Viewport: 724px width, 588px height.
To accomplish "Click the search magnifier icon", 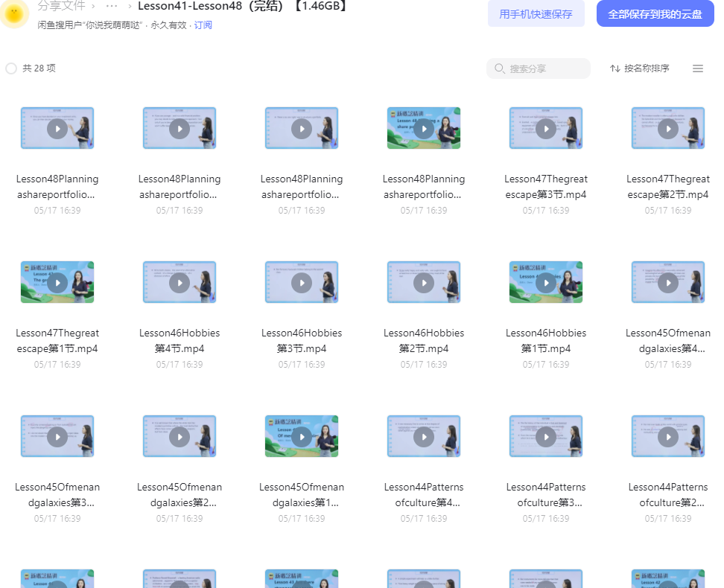I will pyautogui.click(x=499, y=68).
